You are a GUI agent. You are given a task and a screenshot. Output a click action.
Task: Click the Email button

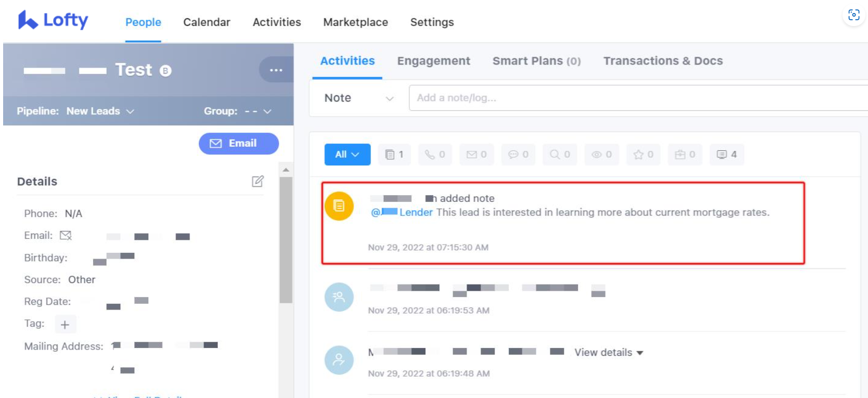238,144
